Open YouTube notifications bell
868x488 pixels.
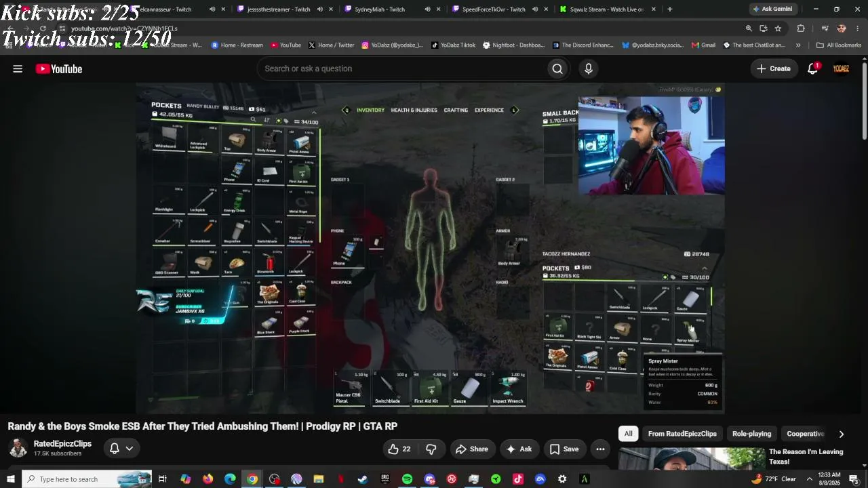812,68
